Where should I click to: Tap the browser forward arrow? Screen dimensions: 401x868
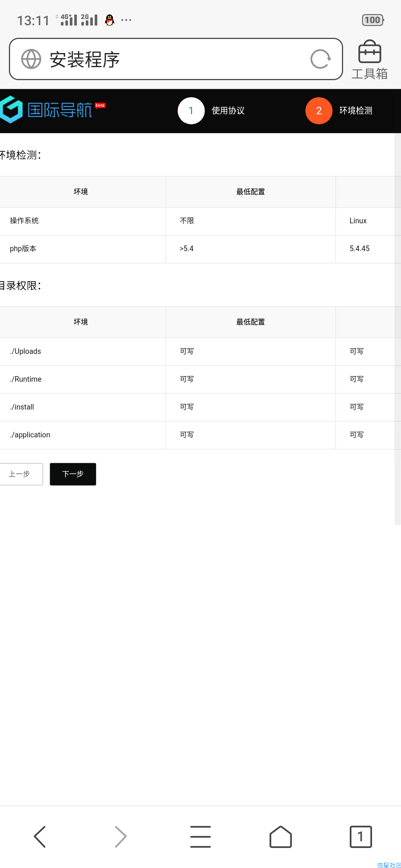click(x=120, y=836)
